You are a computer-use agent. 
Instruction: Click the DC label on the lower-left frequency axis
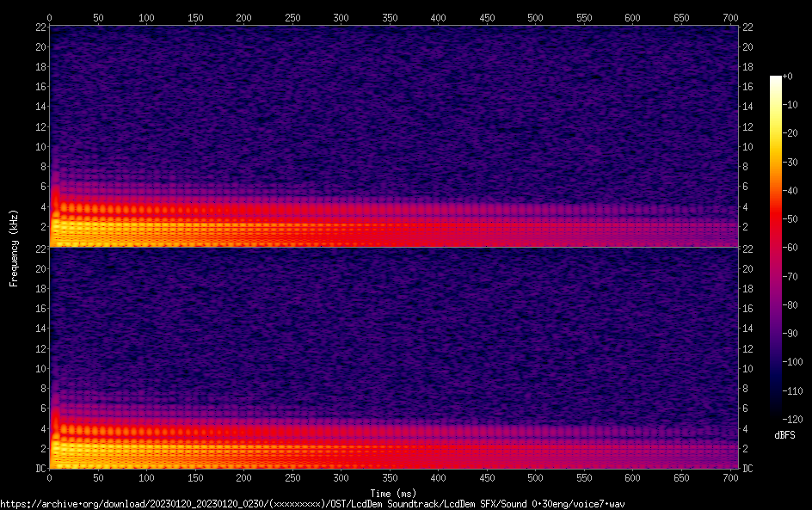coord(39,469)
